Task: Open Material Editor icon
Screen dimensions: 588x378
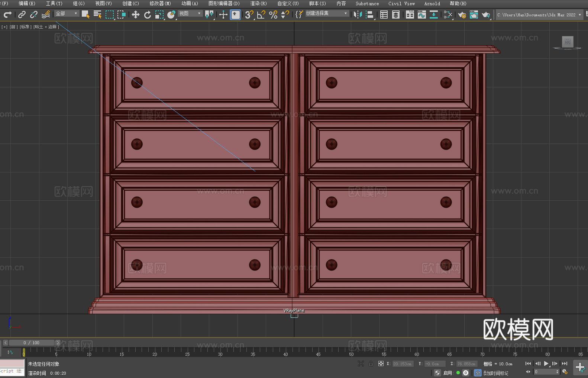Action: (448, 14)
